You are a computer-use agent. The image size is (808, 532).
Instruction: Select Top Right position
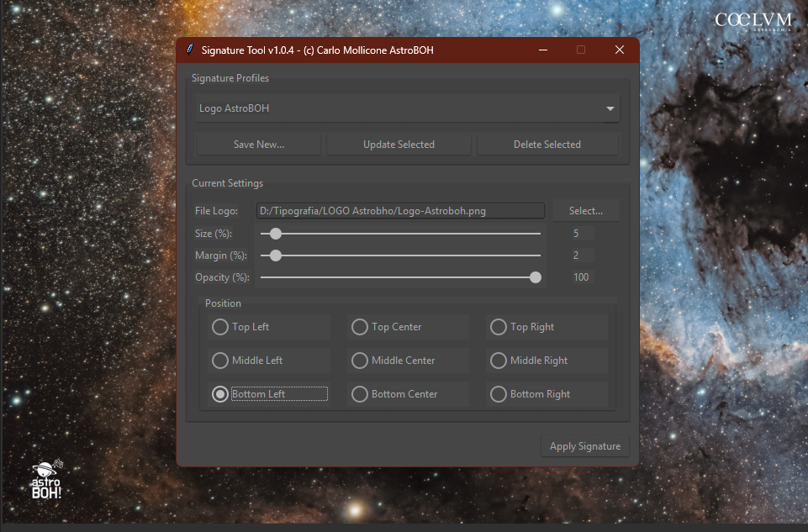coord(499,327)
